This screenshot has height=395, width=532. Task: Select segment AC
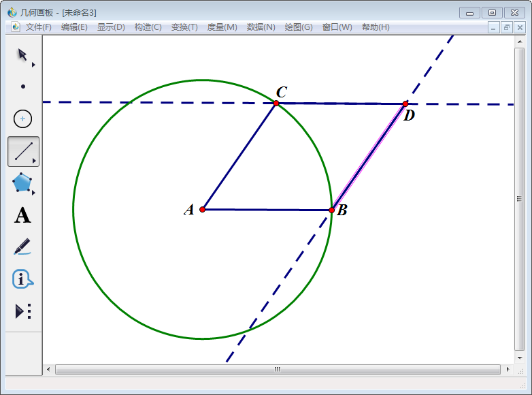239,156
